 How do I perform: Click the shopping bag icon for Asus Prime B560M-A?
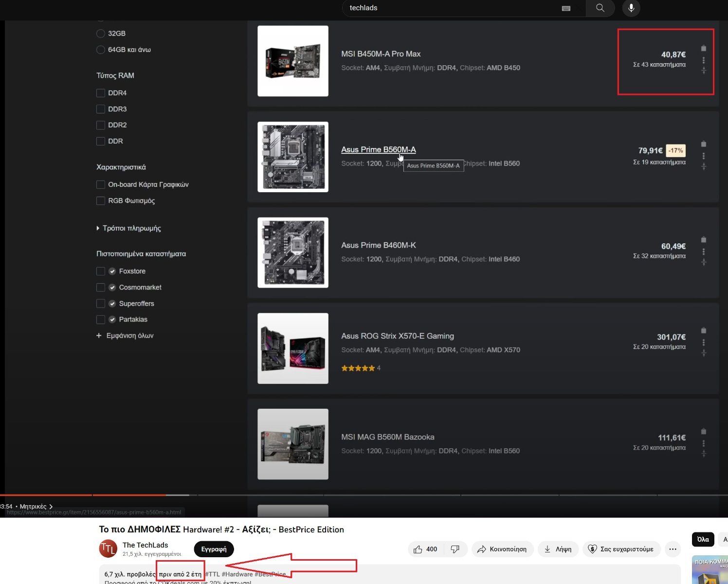click(x=704, y=144)
